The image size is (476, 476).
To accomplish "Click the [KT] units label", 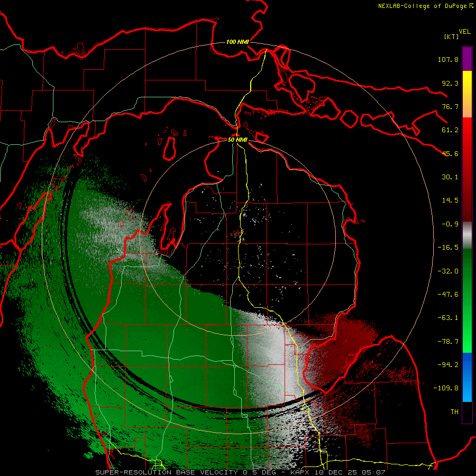I will (x=451, y=36).
